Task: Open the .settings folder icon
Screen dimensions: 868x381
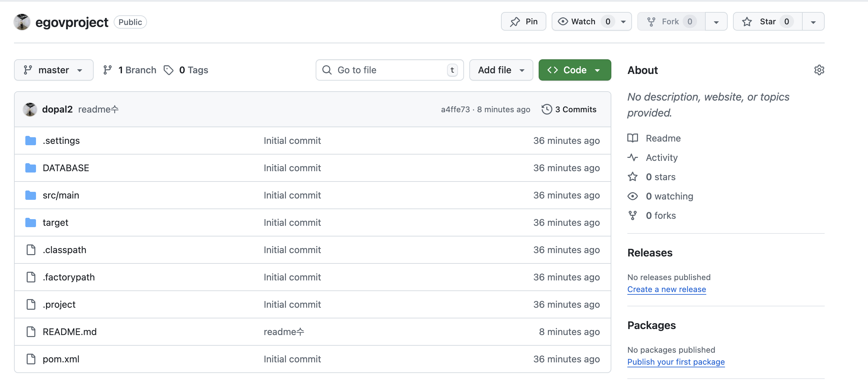Action: pyautogui.click(x=31, y=141)
